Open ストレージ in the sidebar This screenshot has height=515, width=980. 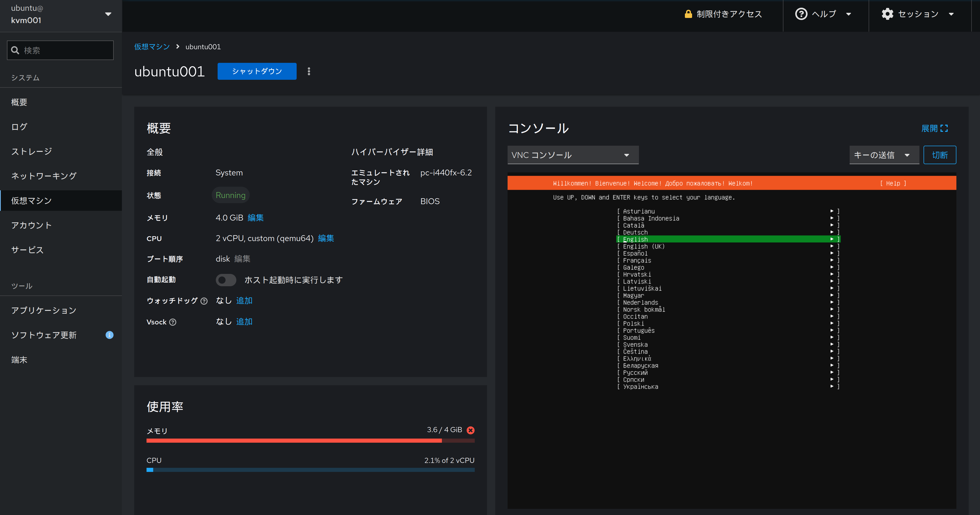tap(61, 151)
